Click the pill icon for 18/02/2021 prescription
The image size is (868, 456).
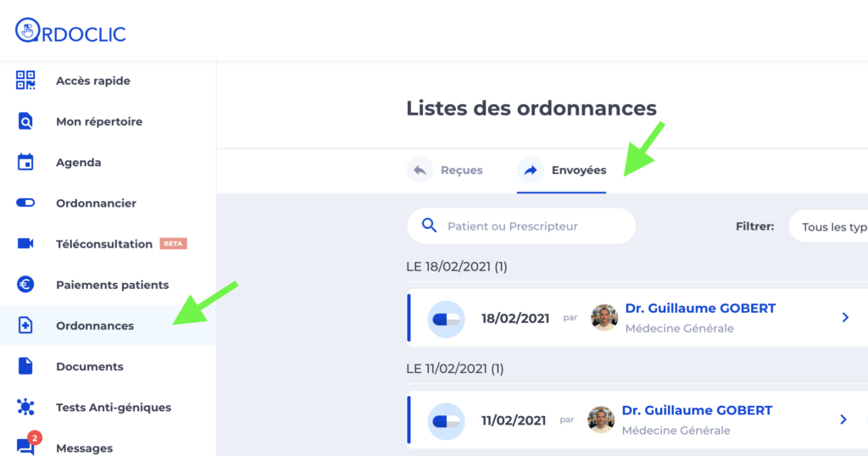coord(446,320)
